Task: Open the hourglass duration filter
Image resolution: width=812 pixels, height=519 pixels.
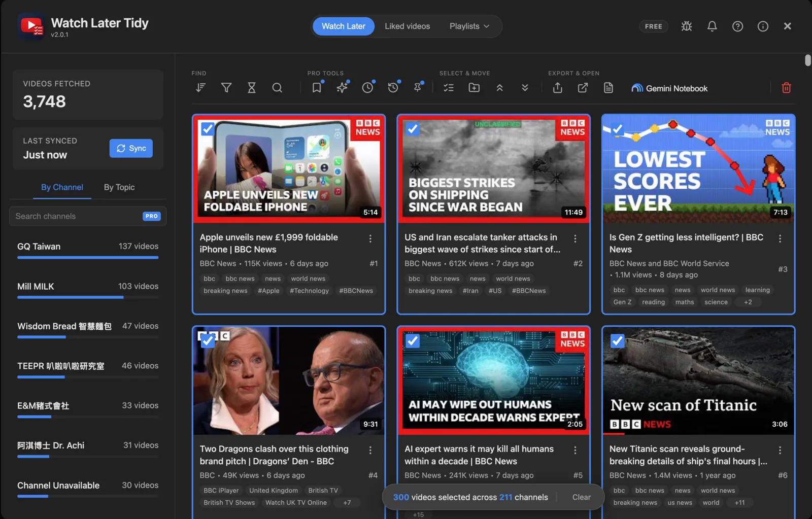Action: point(252,88)
